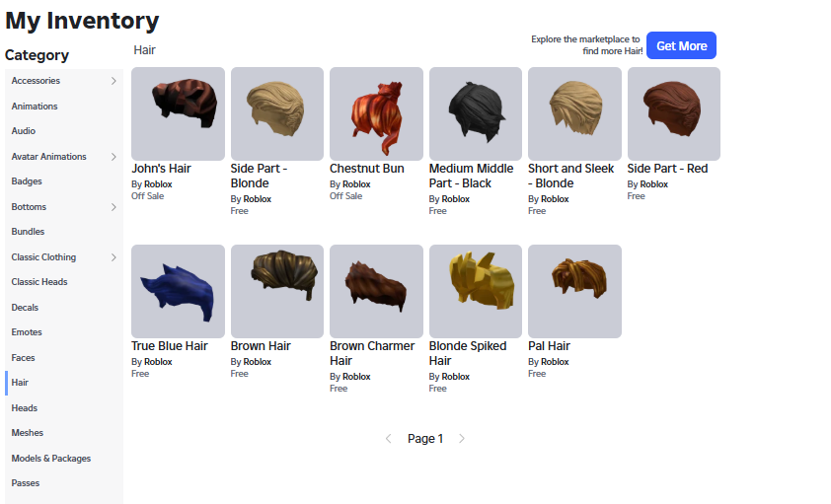Open Side Part - Red title link
This screenshot has width=831, height=504.
coord(667,169)
